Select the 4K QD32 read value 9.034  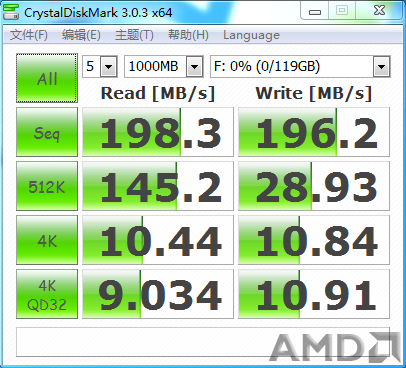click(158, 294)
